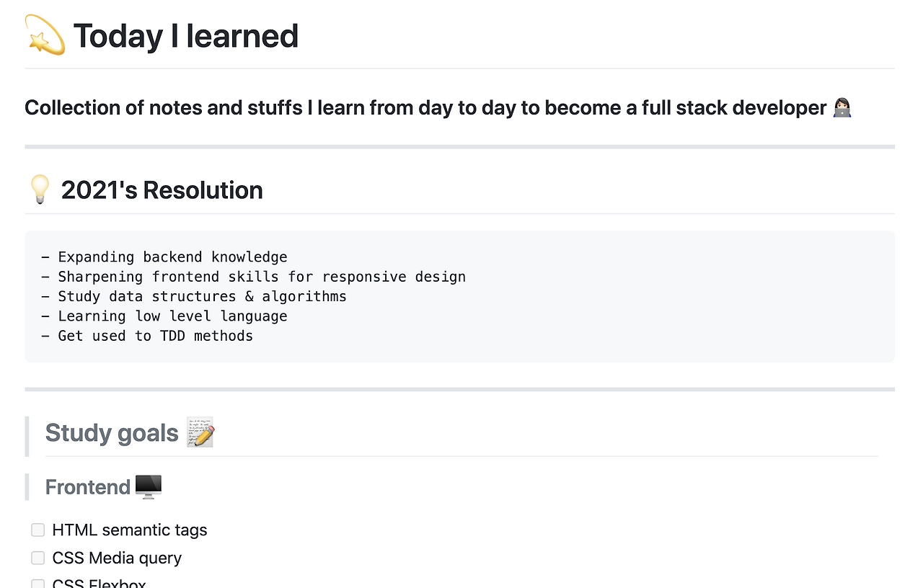Click the memo pencil emoji

click(x=200, y=432)
